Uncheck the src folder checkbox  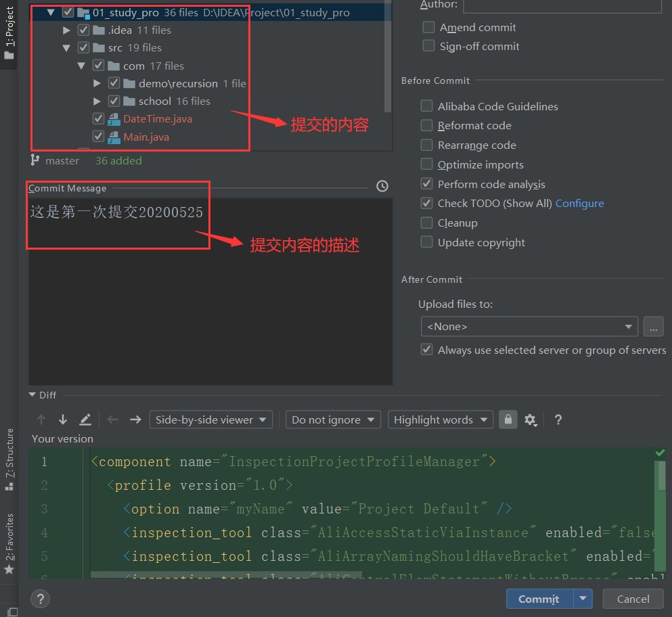(83, 47)
